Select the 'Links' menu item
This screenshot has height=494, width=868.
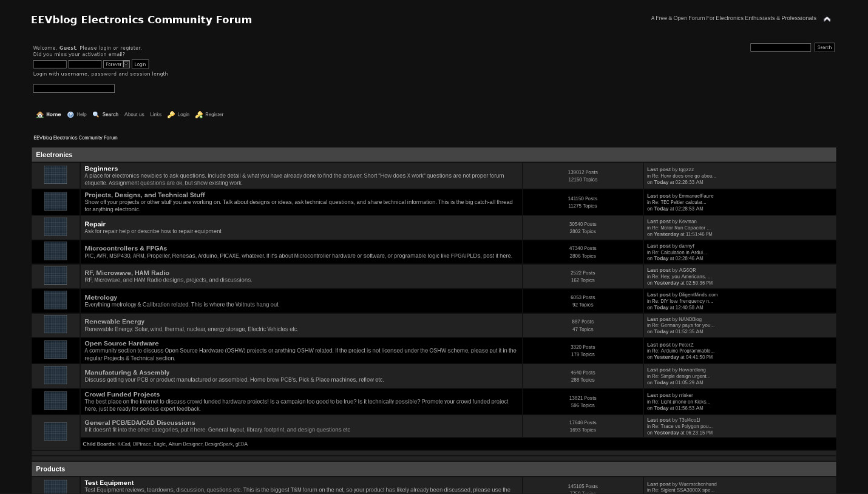155,115
